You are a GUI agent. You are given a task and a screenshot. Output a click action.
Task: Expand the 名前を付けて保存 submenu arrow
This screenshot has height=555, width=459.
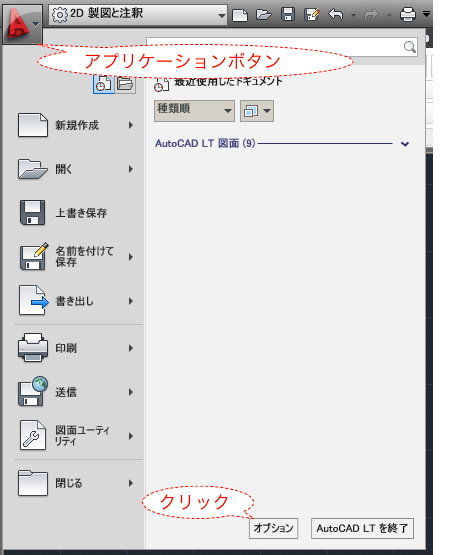[131, 257]
